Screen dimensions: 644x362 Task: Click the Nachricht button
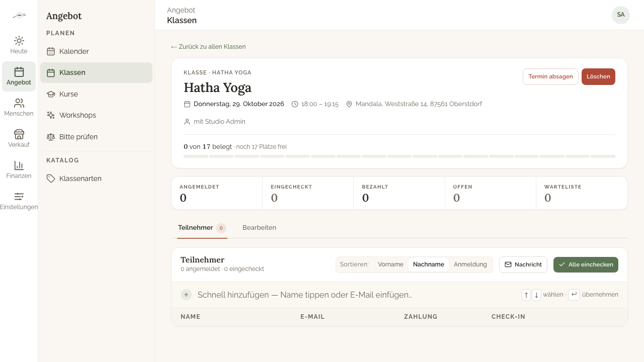point(523,264)
